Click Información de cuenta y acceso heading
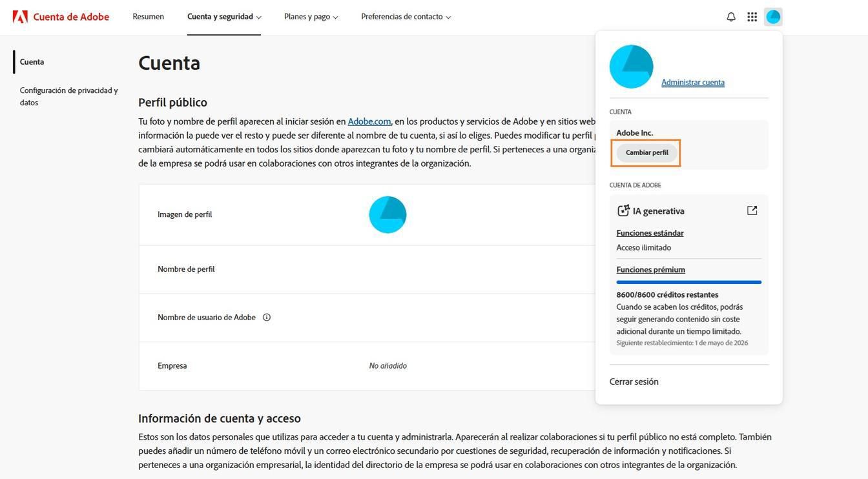Viewport: 868px width, 479px height. [x=220, y=418]
